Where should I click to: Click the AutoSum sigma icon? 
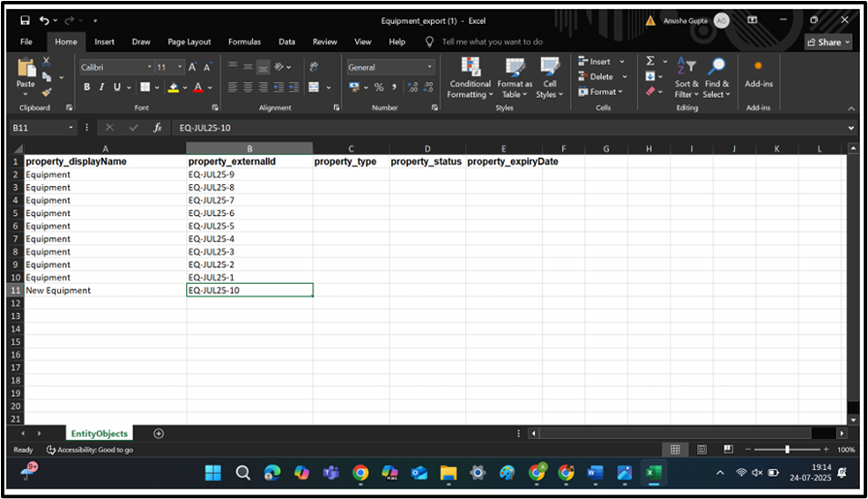pos(650,62)
